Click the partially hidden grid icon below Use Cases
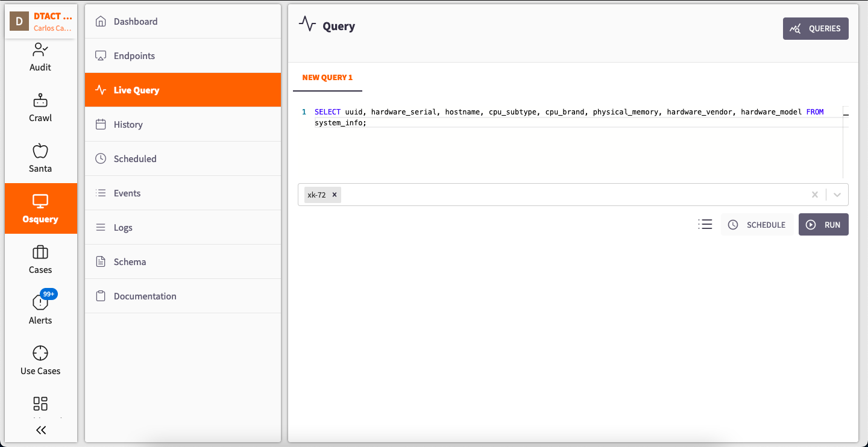Image resolution: width=868 pixels, height=447 pixels. [40, 404]
